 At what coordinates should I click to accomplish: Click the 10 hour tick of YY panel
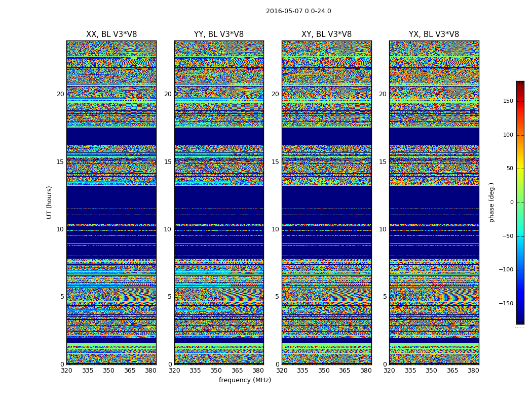tap(168, 229)
